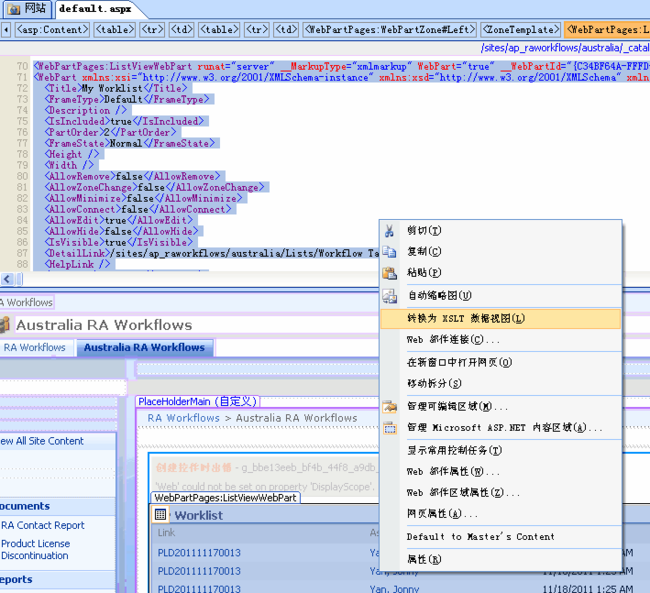Image resolution: width=650 pixels, height=593 pixels.
Task: Select 在新窗口中打开网页(O) entry
Action: 500,362
